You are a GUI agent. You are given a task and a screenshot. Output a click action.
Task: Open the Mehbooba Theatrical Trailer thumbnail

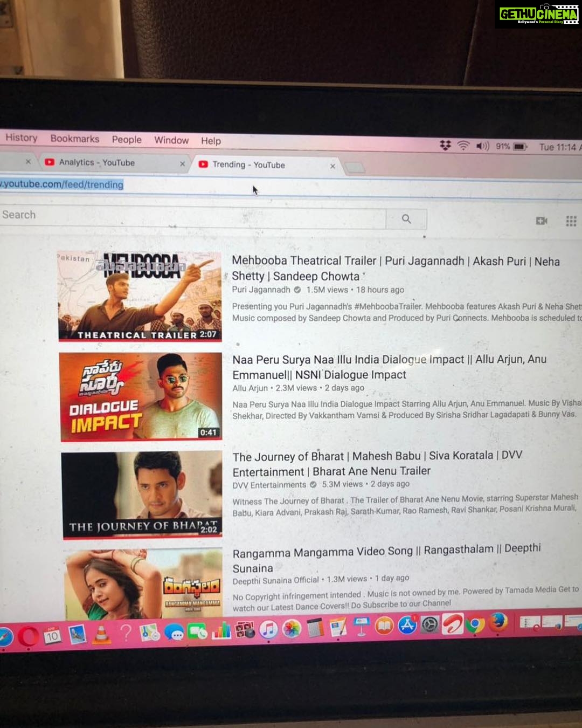point(140,296)
